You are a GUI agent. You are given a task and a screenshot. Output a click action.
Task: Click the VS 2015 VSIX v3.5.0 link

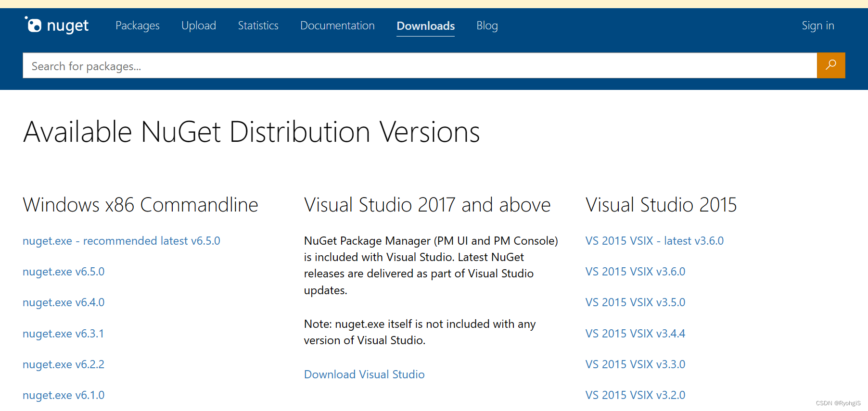coord(635,302)
